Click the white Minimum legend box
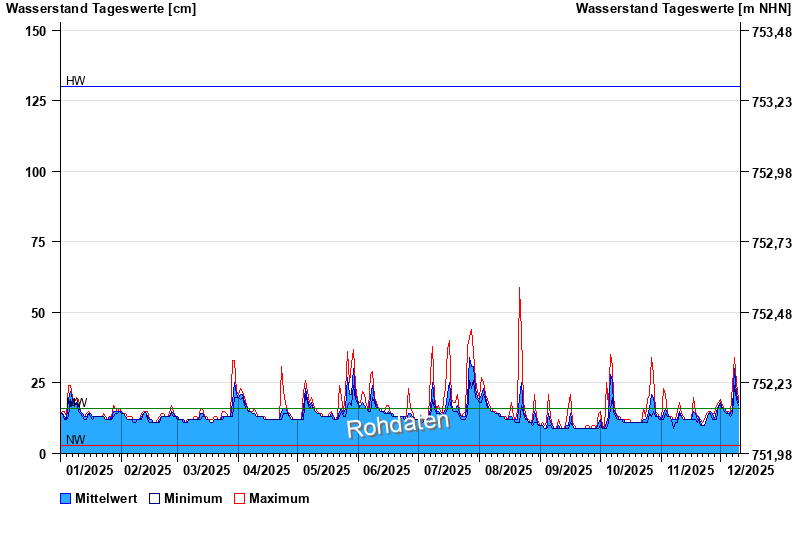 point(155,498)
